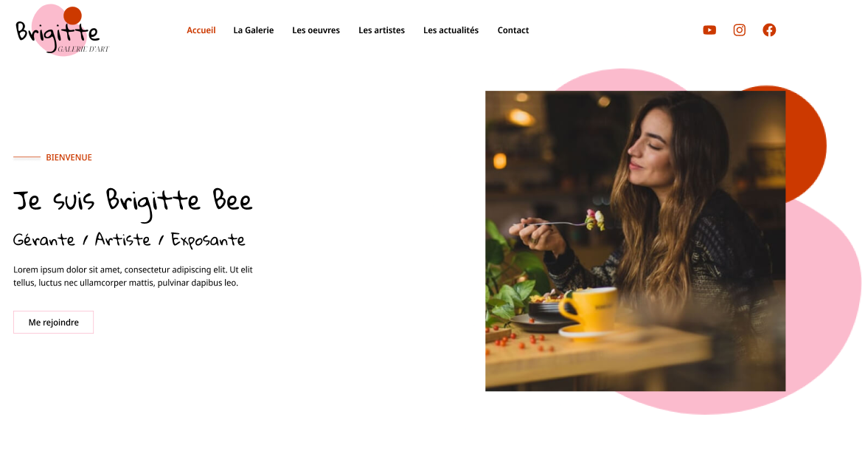This screenshot has width=868, height=465.
Task: Click the orange circle behind the photo
Action: pos(805,144)
